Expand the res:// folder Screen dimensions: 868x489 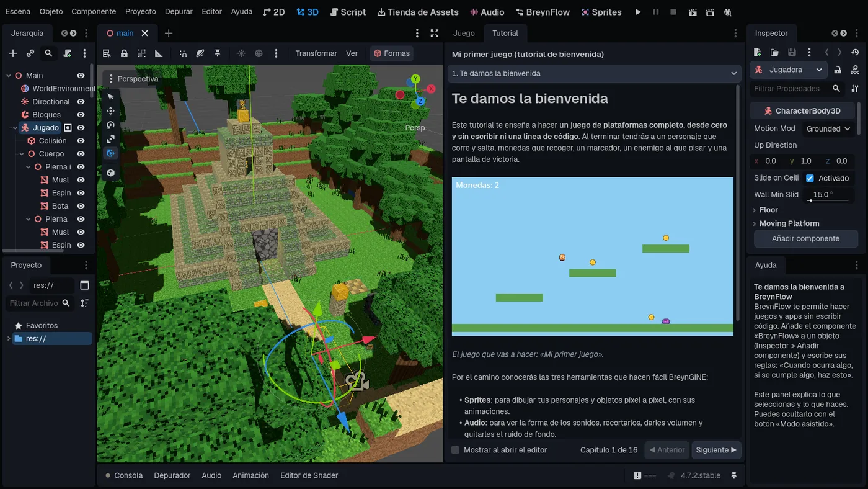point(9,339)
